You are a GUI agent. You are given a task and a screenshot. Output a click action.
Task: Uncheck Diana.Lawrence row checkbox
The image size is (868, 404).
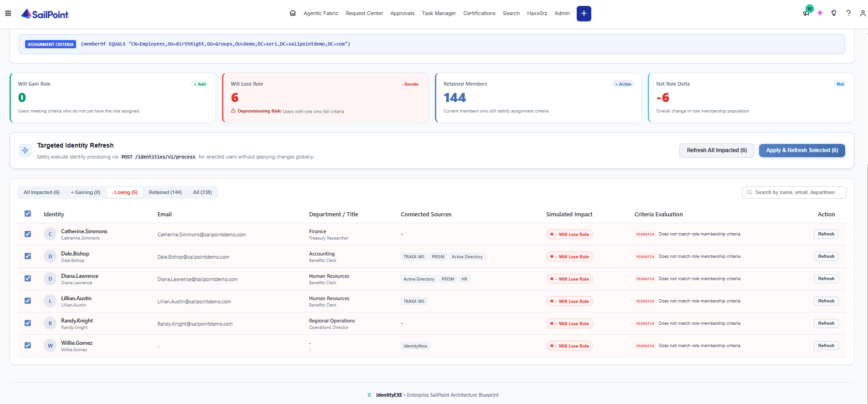pyautogui.click(x=28, y=278)
